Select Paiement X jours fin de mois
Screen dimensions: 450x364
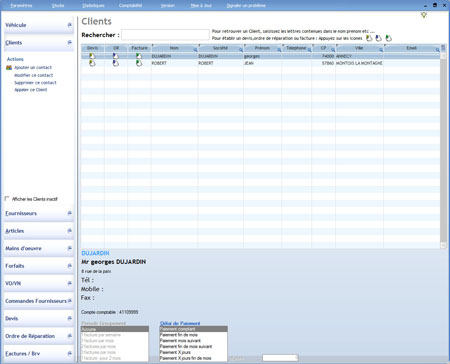[193, 358]
